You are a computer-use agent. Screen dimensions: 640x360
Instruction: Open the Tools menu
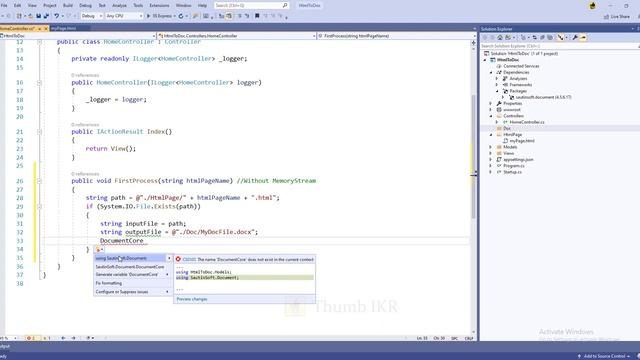click(138, 5)
